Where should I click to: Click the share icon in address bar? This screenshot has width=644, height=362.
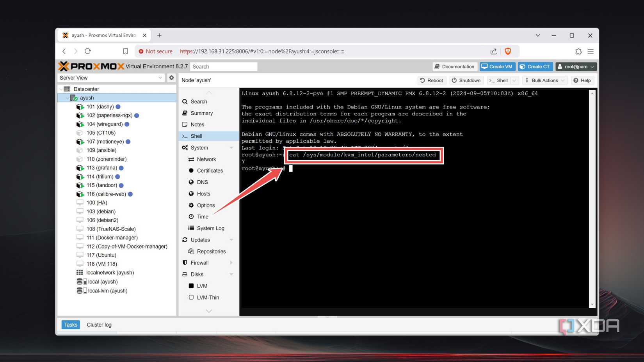[493, 51]
